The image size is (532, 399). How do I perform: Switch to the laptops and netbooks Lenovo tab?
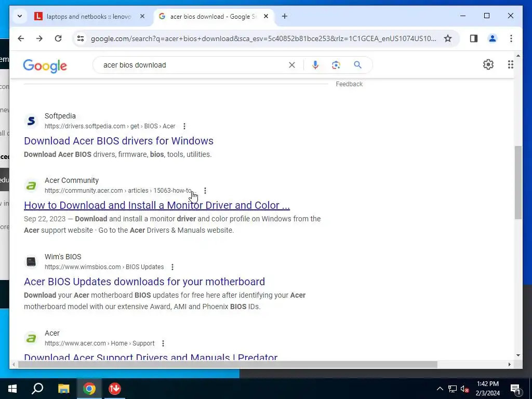[88, 16]
